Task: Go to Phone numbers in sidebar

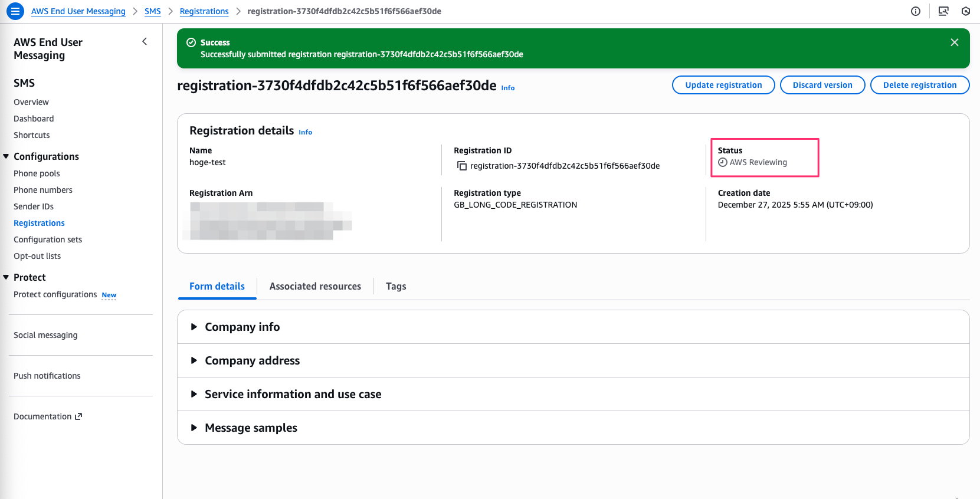Action: point(43,190)
